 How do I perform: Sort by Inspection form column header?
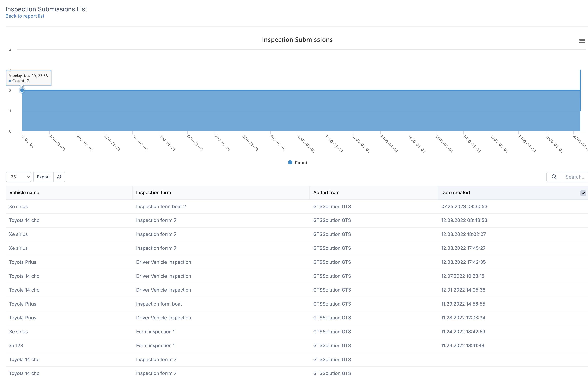[x=153, y=192]
